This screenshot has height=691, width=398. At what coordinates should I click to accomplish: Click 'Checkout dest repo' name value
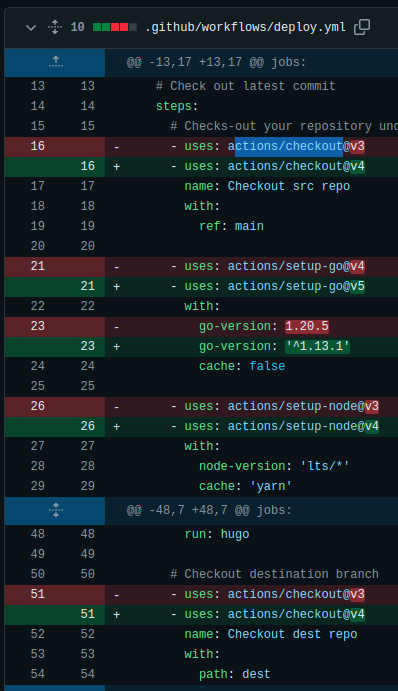pos(292,634)
